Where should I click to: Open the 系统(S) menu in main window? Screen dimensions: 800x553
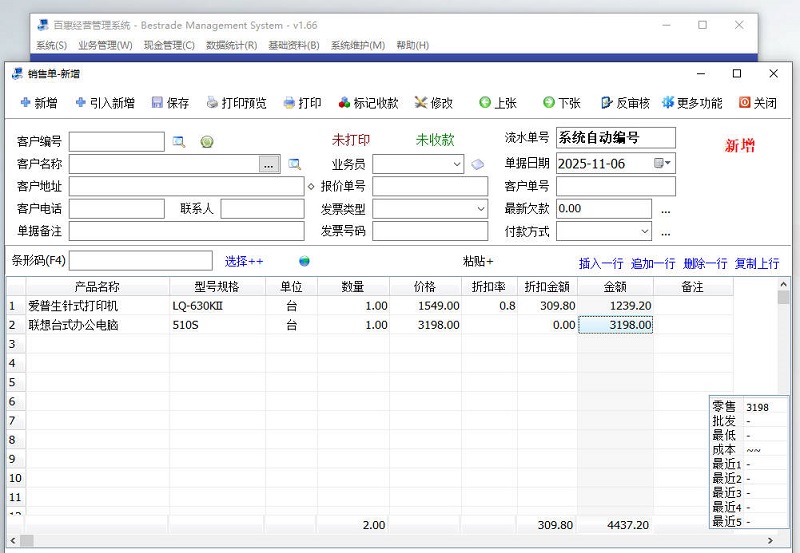tap(52, 45)
